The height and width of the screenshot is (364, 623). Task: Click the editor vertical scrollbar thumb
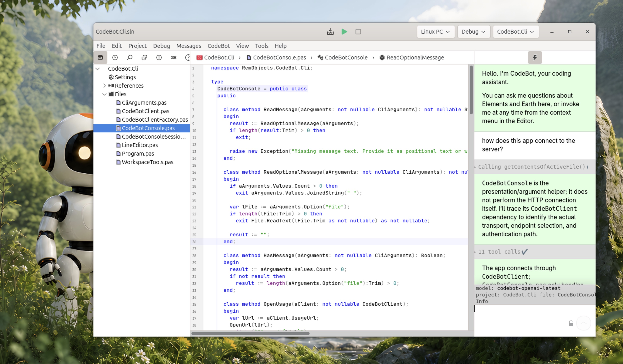(x=471, y=90)
